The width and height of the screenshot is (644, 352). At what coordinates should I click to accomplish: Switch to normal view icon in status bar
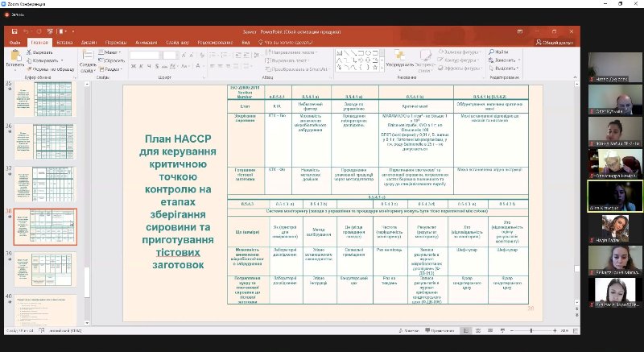click(x=466, y=330)
